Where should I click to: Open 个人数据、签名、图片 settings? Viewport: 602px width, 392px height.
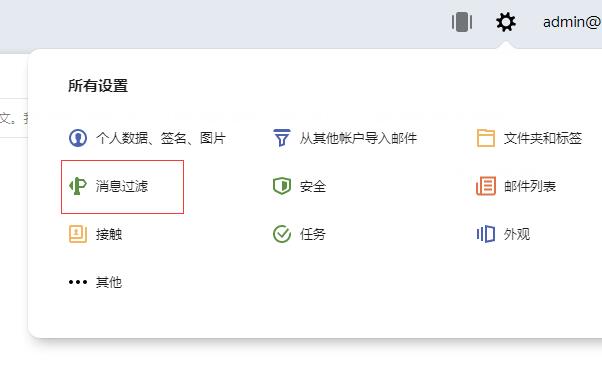(x=160, y=138)
